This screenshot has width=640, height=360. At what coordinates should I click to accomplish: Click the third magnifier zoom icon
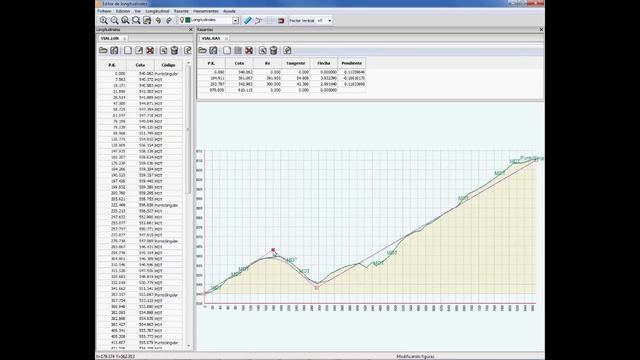point(125,20)
